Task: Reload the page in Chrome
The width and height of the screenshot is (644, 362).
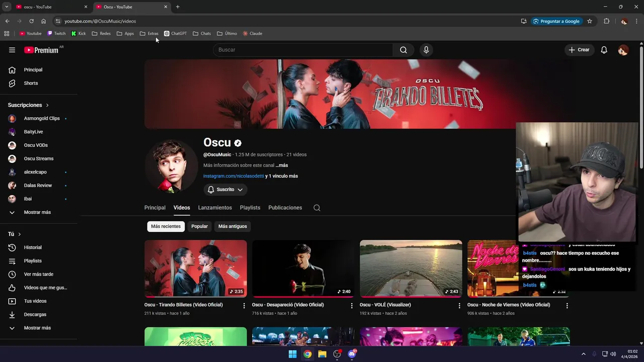Action: 31,21
